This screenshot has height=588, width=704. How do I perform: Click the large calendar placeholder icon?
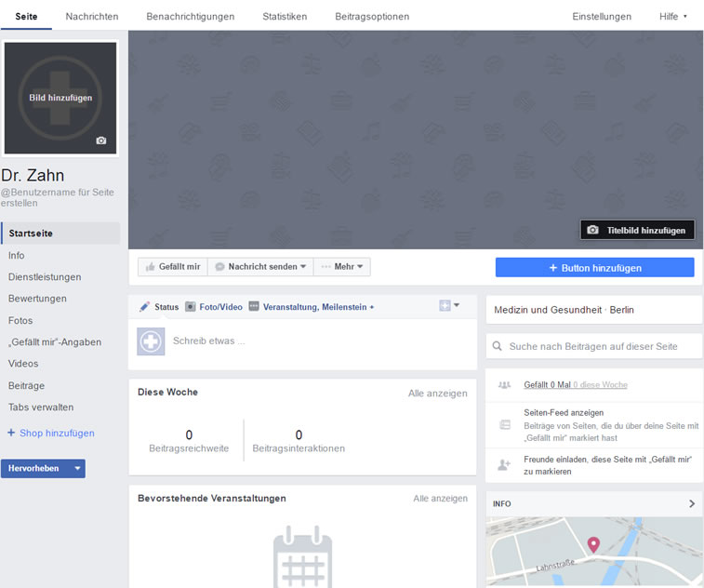[302, 557]
